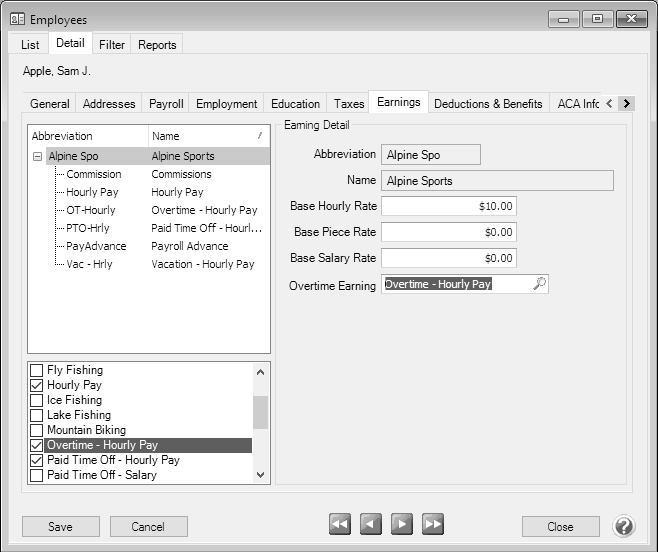The width and height of the screenshot is (658, 552).
Task: Open the Payroll tab
Action: pyautogui.click(x=166, y=103)
